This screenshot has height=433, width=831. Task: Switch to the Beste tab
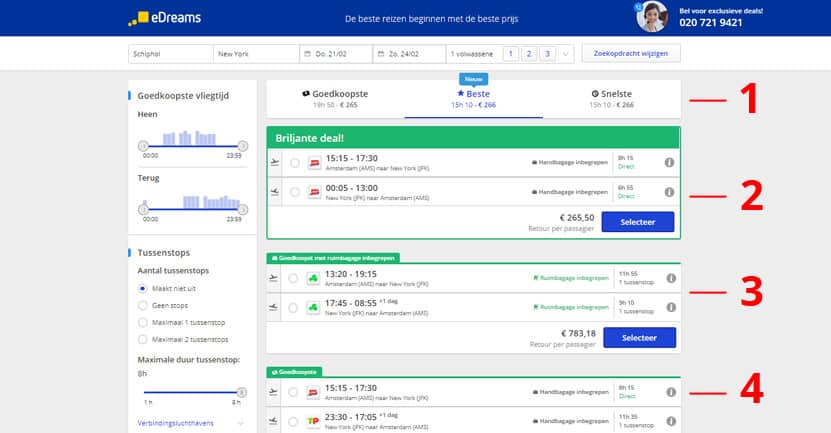pyautogui.click(x=473, y=99)
